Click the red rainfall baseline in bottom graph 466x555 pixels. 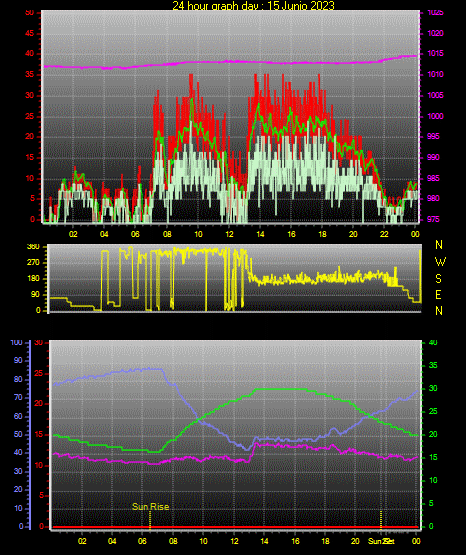pos(235,527)
